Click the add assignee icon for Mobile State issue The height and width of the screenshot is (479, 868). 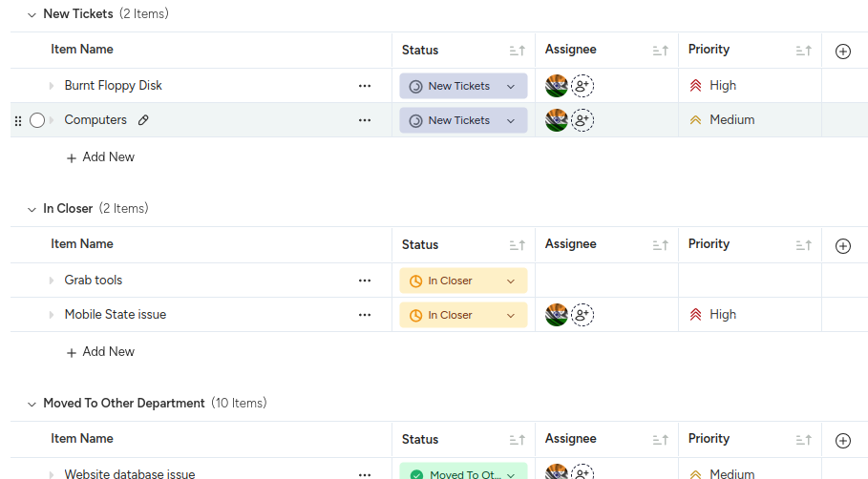tap(582, 315)
